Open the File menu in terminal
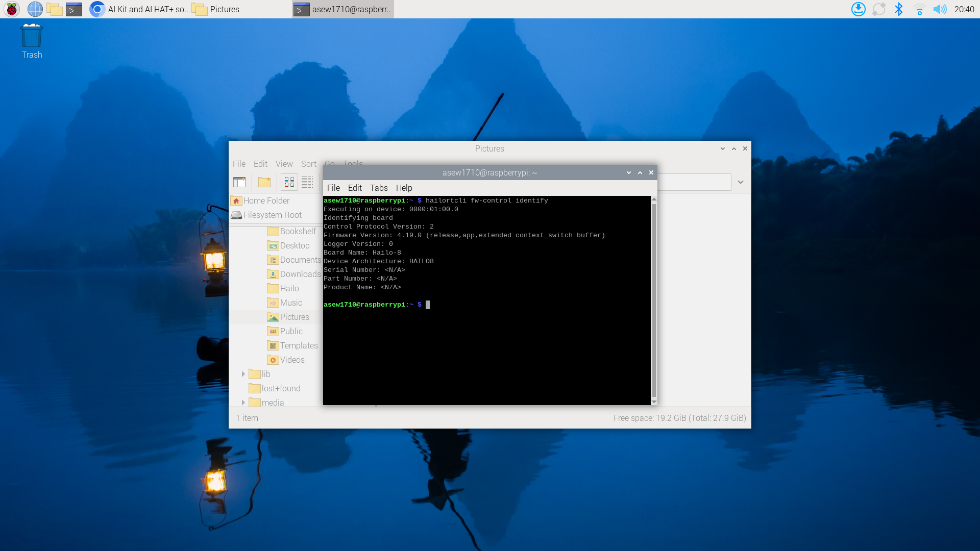980x551 pixels. pyautogui.click(x=333, y=188)
